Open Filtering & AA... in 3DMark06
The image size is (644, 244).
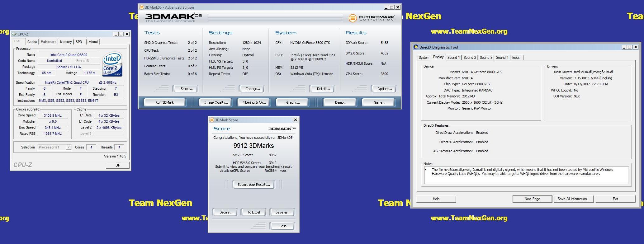[x=254, y=102]
